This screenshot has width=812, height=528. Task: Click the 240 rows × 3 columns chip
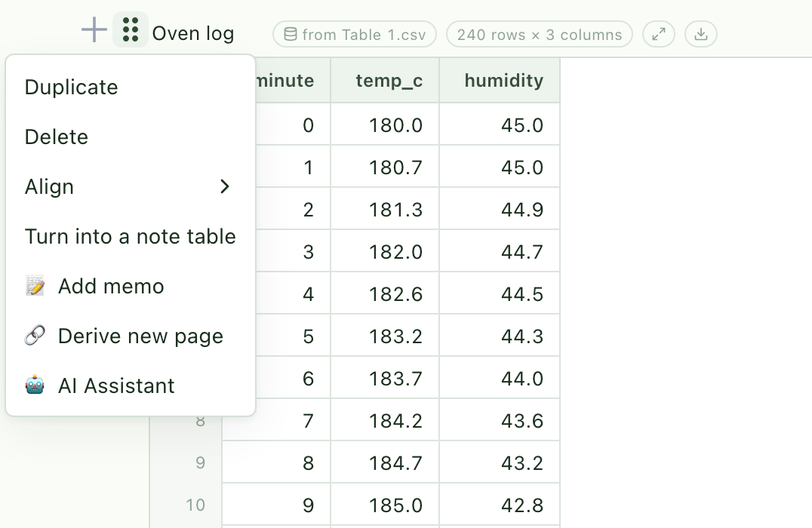click(539, 34)
